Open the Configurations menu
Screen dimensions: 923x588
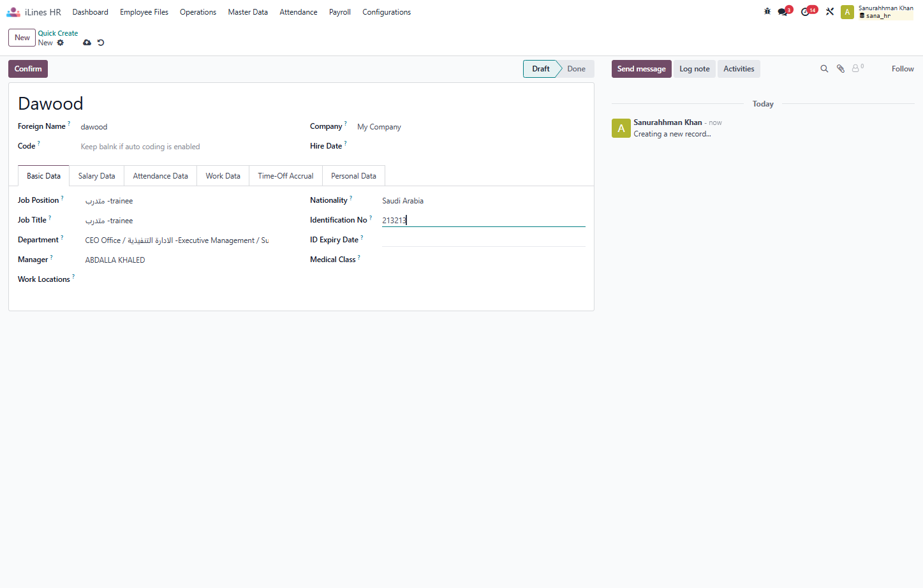(x=387, y=12)
